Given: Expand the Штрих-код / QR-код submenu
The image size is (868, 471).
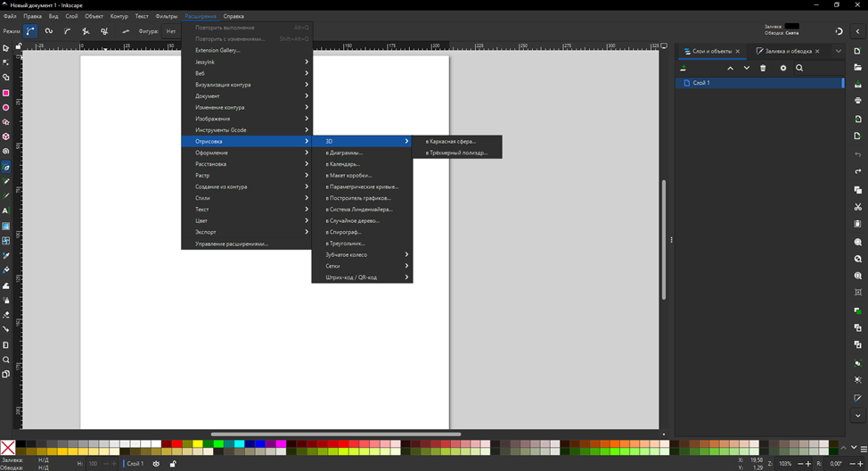Looking at the screenshot, I should click(x=362, y=277).
